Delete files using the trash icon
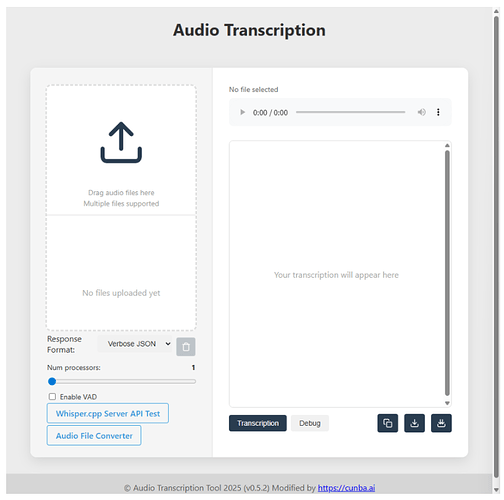 pyautogui.click(x=186, y=347)
